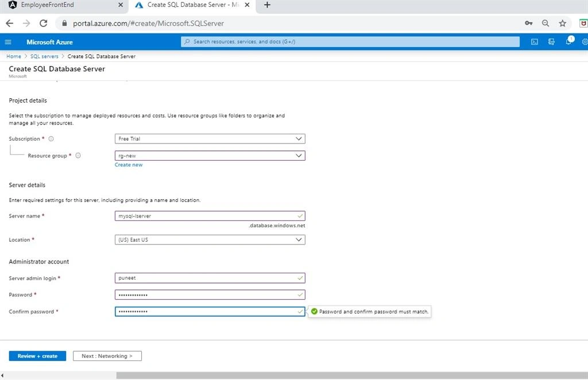Screen dimensions: 588x380
Task: Click Next : Networking button
Action: coord(107,356)
